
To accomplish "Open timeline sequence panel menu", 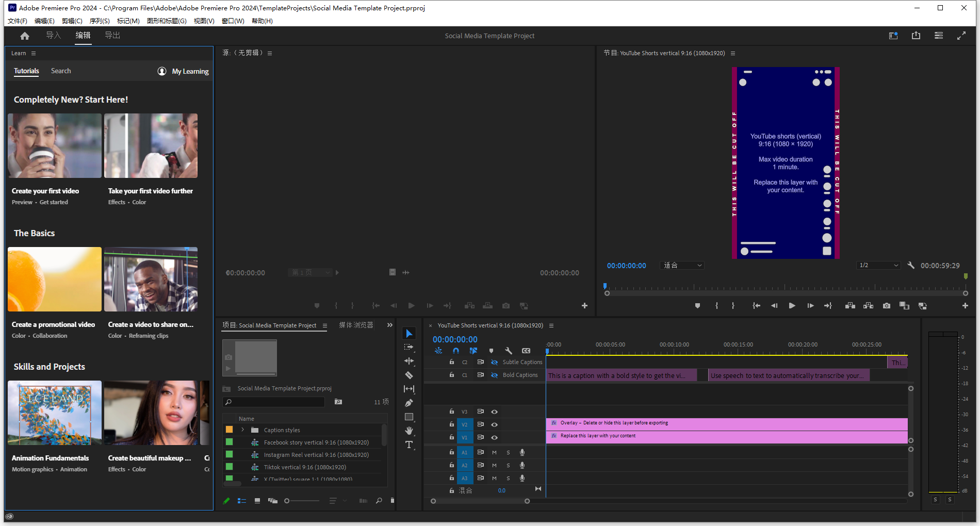I will (x=551, y=325).
